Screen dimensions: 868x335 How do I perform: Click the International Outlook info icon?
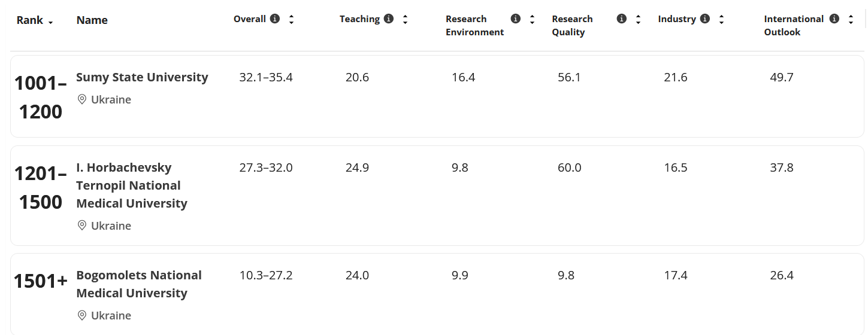(x=834, y=19)
